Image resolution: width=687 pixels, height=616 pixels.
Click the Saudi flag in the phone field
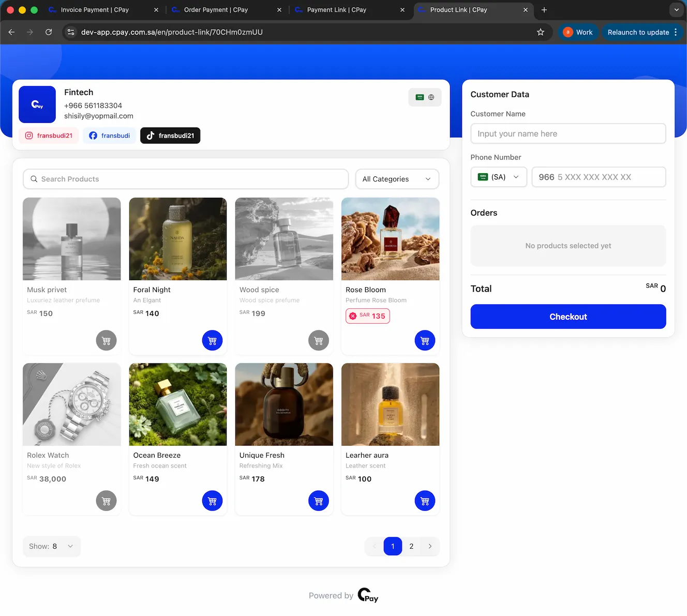pyautogui.click(x=483, y=176)
